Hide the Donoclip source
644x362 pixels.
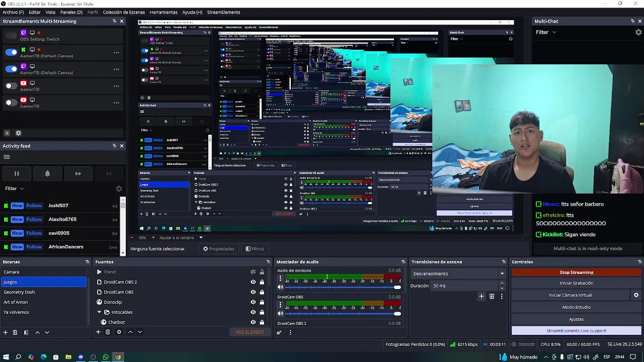tap(253, 302)
